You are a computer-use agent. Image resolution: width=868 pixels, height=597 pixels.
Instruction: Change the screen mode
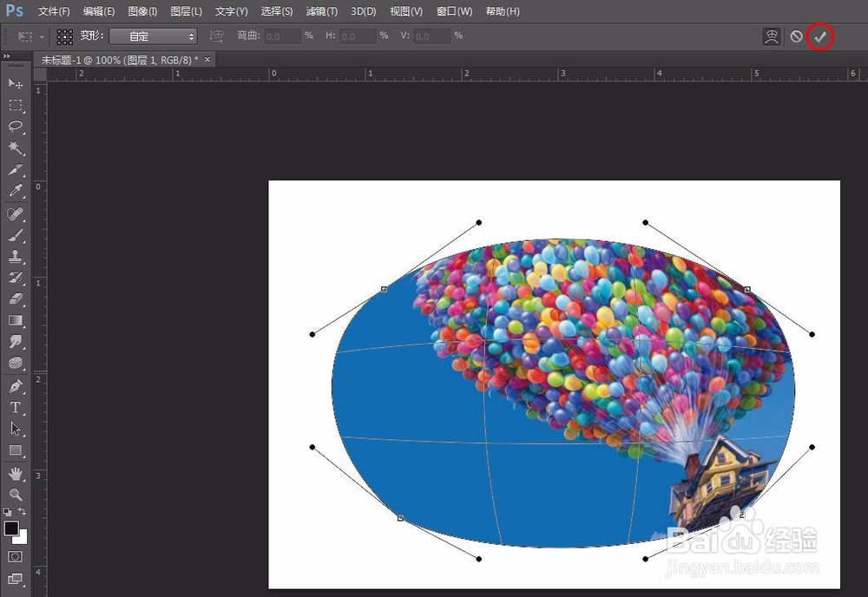pos(15,579)
